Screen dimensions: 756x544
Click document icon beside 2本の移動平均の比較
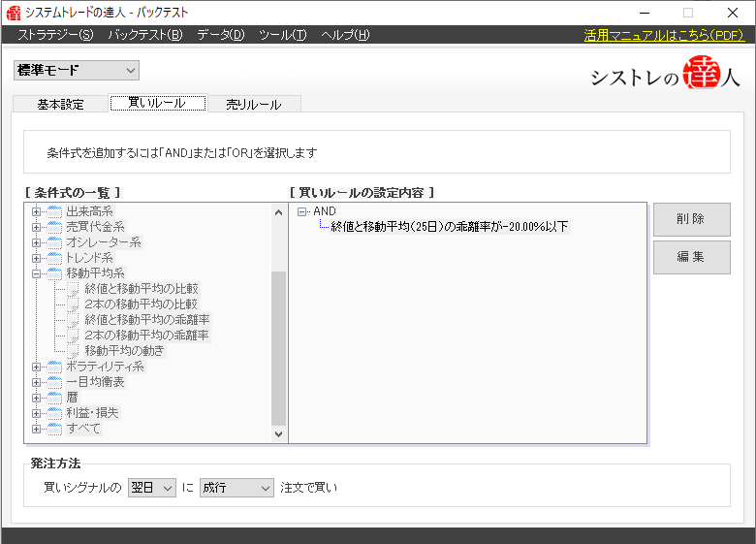click(73, 304)
